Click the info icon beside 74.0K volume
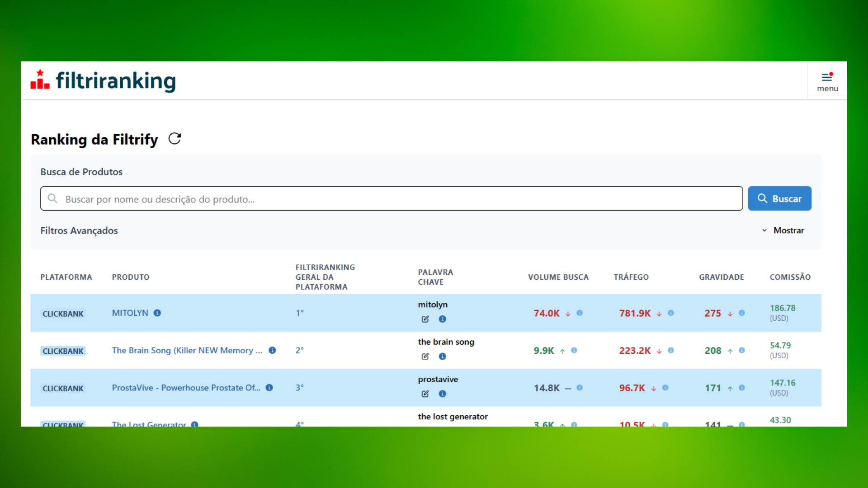Viewport: 868px width, 488px height. (x=580, y=313)
